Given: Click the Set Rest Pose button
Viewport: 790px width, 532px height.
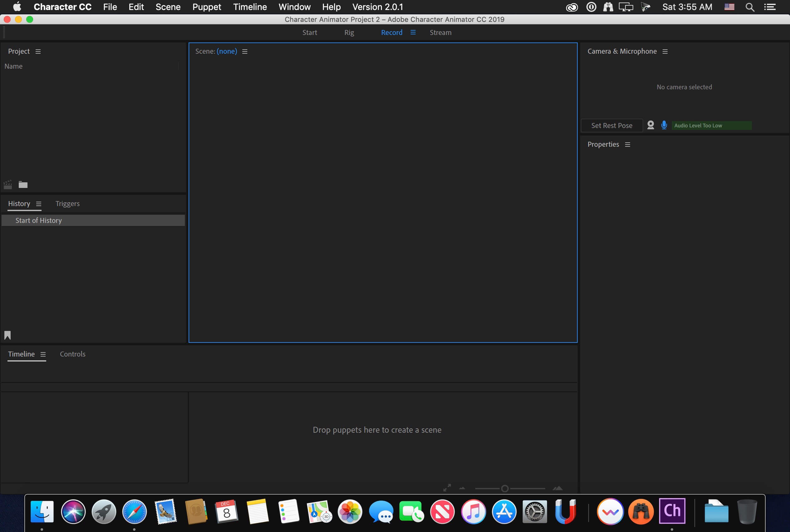Looking at the screenshot, I should coord(611,126).
